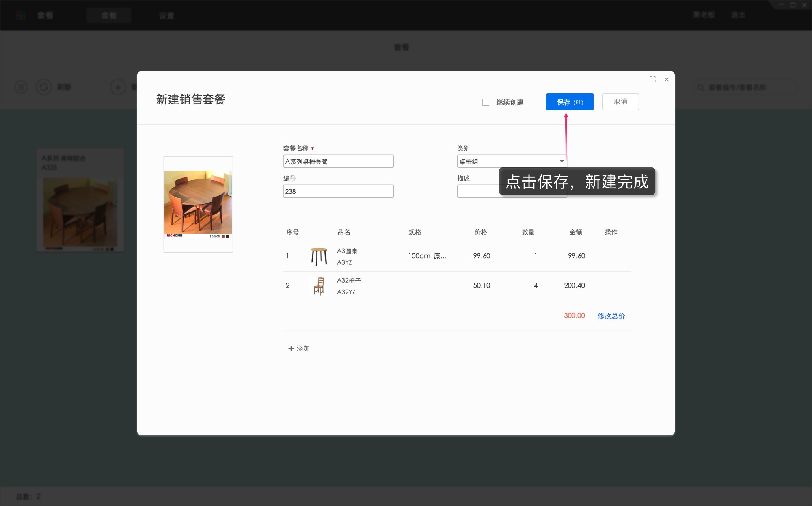Image resolution: width=812 pixels, height=506 pixels.
Task: Click the 添加 plus icon to add a product
Action: pos(291,348)
